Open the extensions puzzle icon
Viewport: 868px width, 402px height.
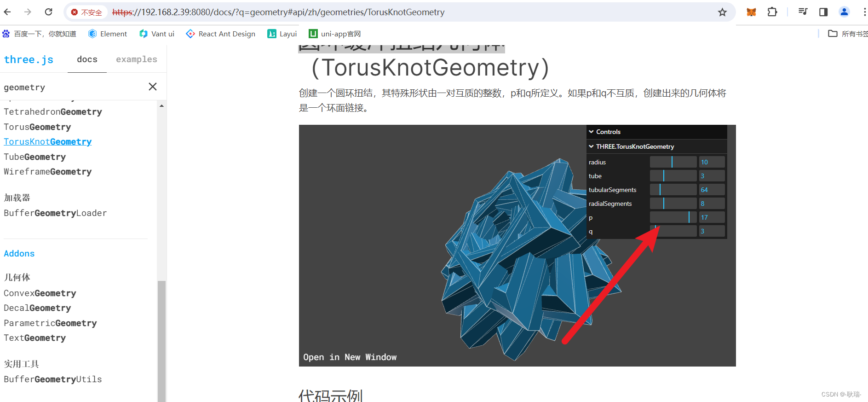tap(772, 12)
